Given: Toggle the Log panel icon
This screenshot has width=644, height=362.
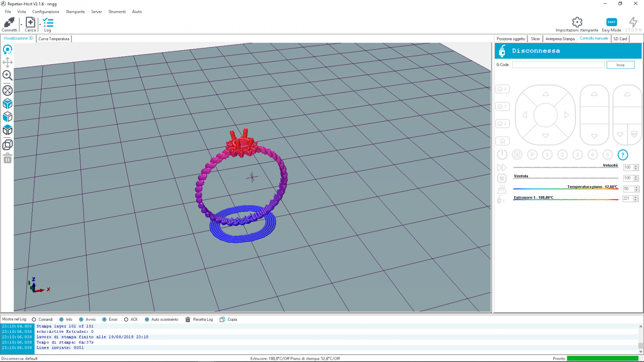Looking at the screenshot, I should pyautogui.click(x=48, y=23).
